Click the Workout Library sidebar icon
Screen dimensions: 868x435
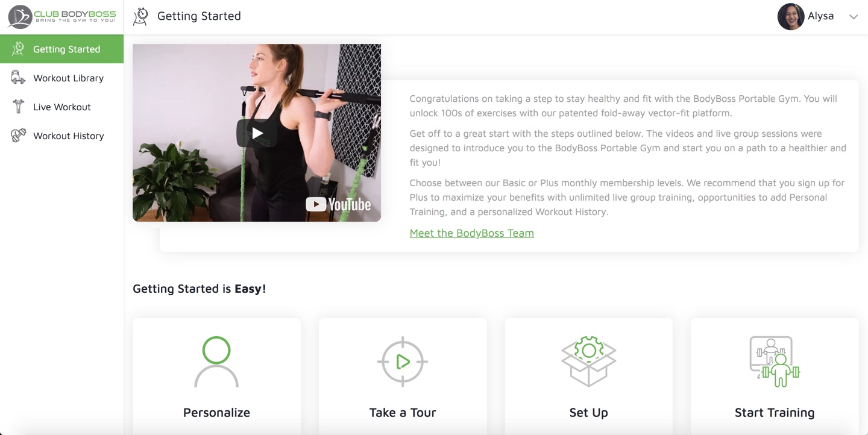(x=18, y=78)
